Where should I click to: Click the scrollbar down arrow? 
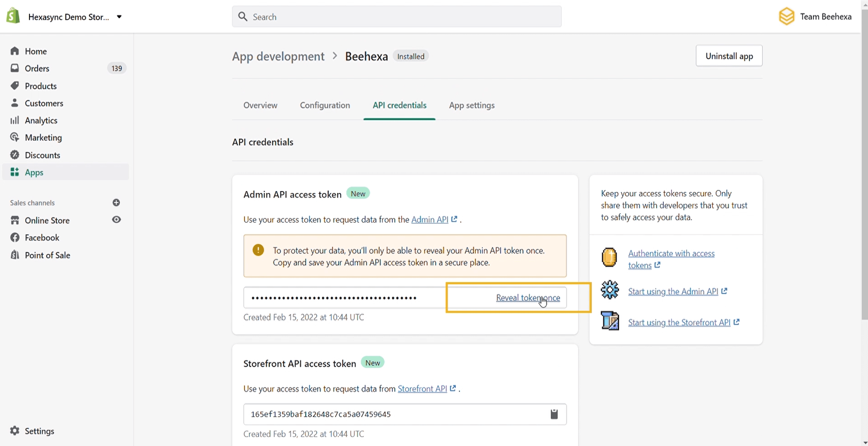click(x=865, y=442)
